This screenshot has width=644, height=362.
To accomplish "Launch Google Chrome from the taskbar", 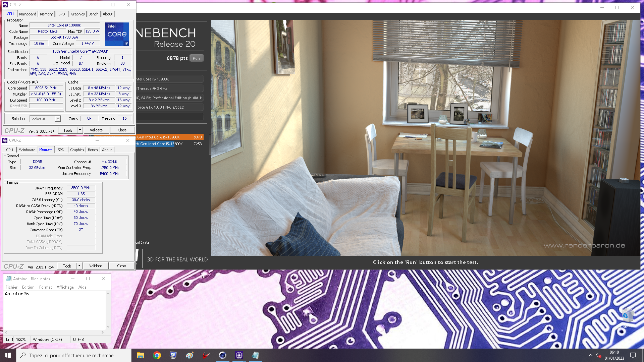I will (157, 355).
